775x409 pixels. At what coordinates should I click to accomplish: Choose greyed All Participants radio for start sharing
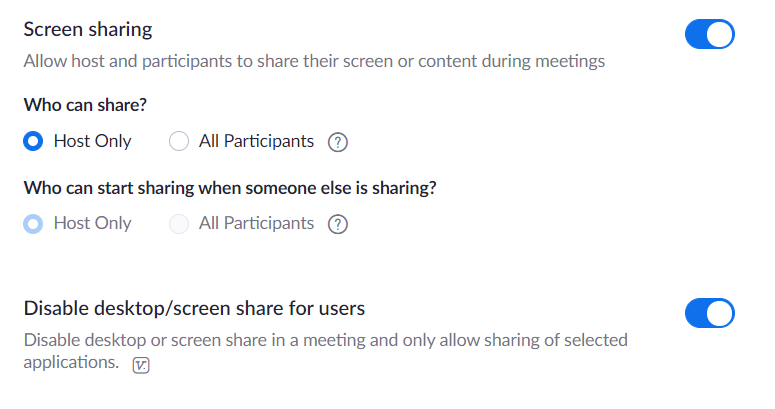[178, 224]
